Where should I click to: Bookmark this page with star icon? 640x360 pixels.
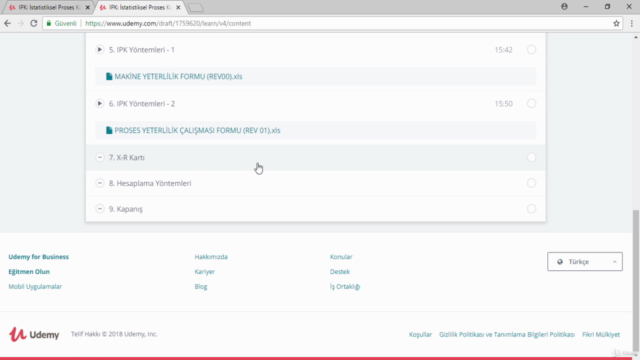616,23
